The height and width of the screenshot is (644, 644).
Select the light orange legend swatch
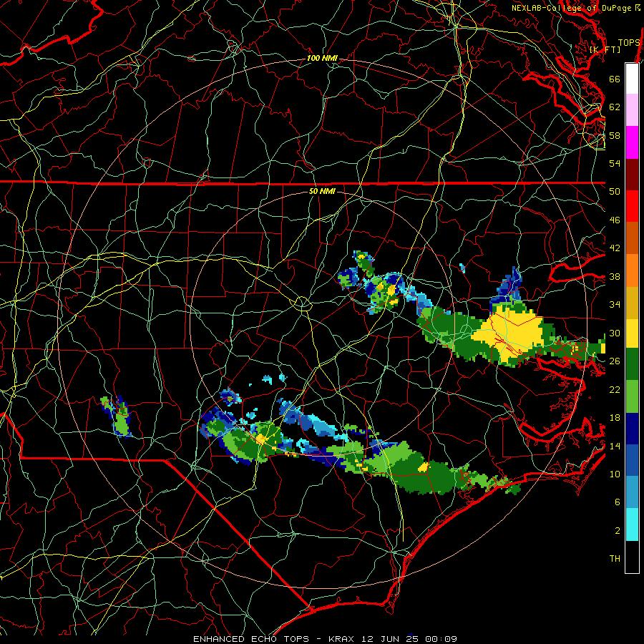pyautogui.click(x=632, y=270)
